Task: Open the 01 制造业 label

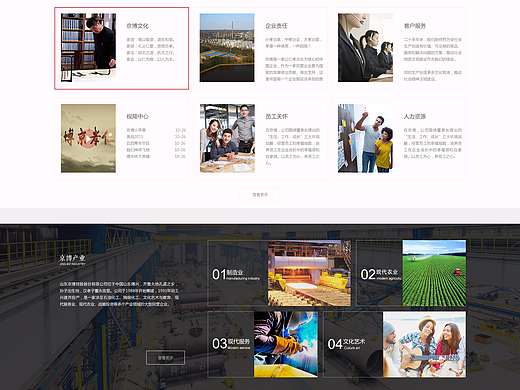Action: coord(236,274)
